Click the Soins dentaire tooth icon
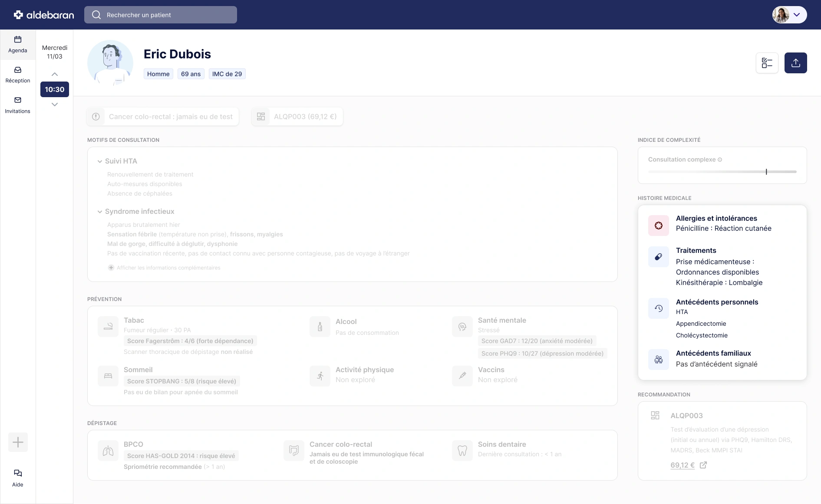Viewport: 821px width, 504px height. tap(462, 451)
